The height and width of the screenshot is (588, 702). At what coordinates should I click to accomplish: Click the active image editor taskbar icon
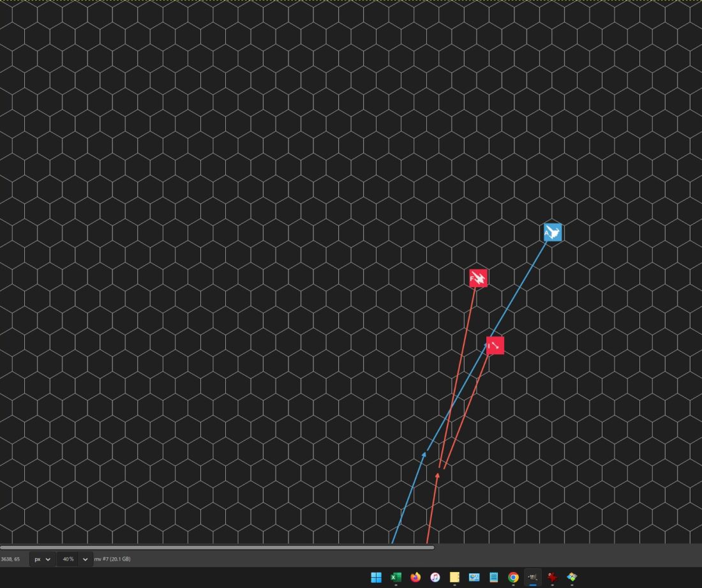tap(533, 577)
